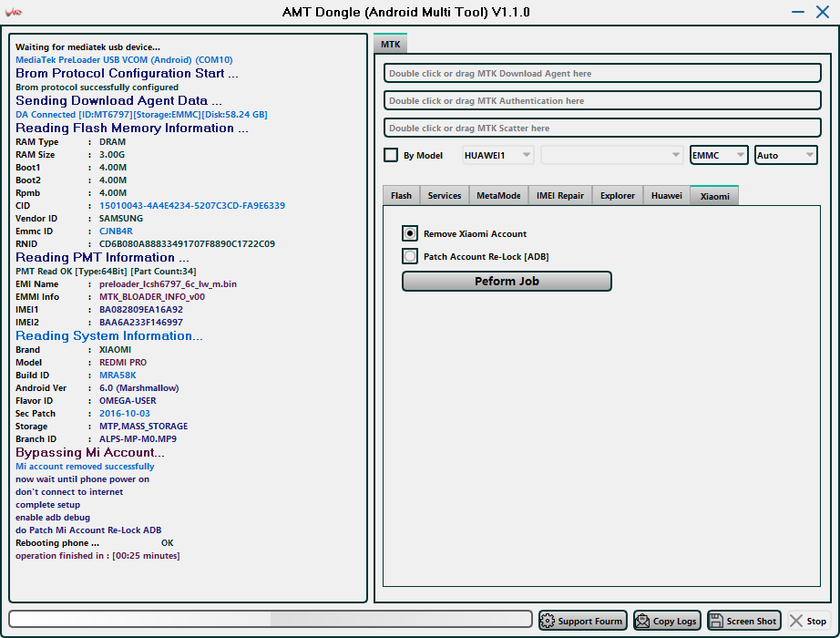
Task: Click the X icon on Stop
Action: (796, 621)
